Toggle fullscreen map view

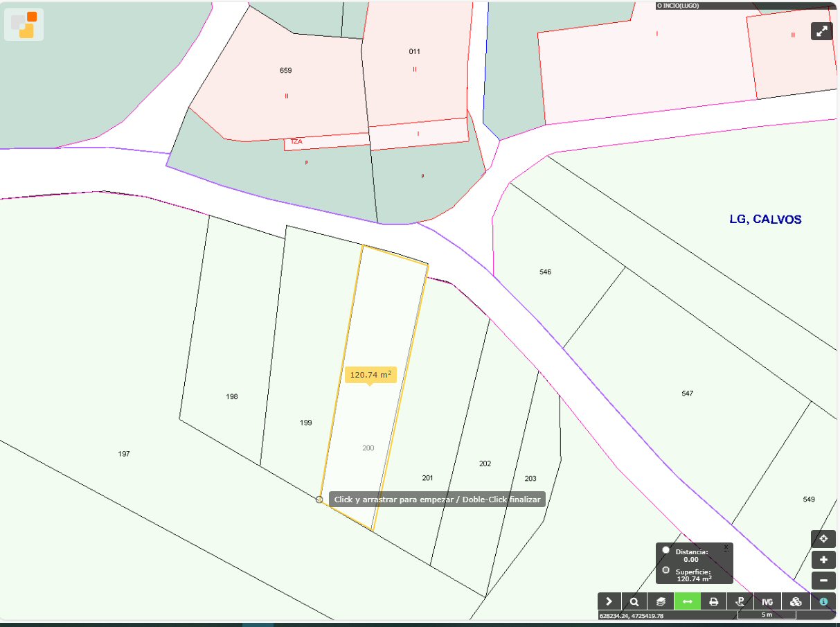(822, 31)
